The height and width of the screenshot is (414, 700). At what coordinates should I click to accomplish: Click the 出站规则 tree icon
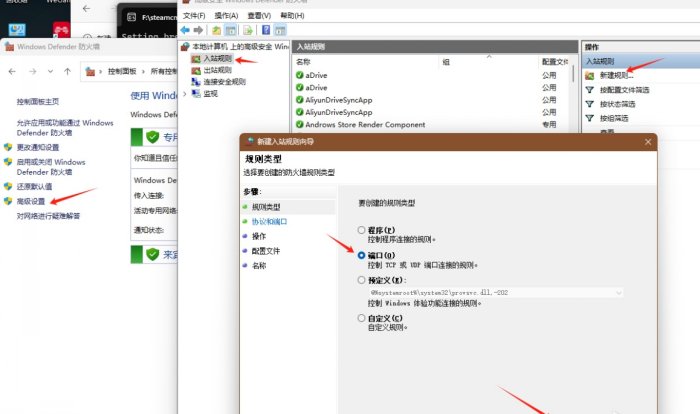click(196, 71)
